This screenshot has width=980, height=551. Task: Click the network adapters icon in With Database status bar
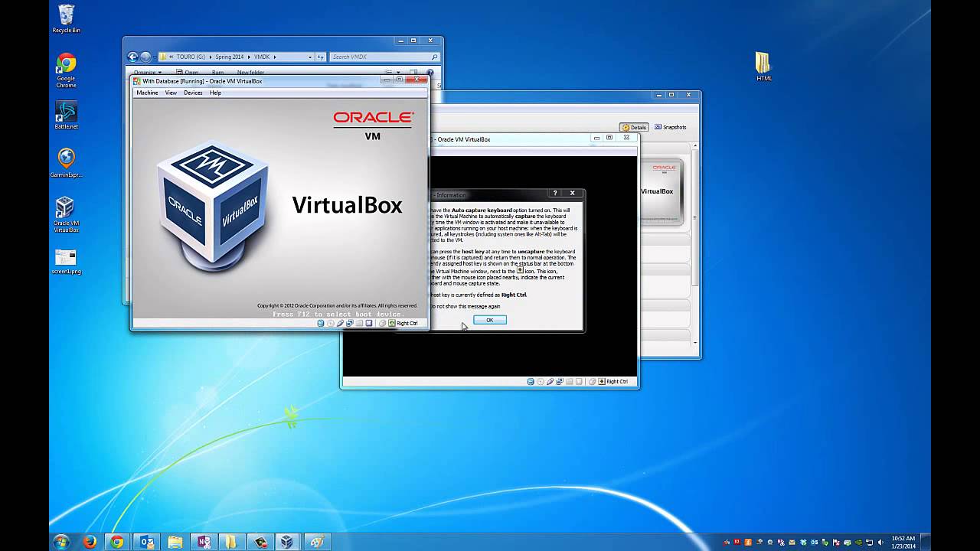(x=350, y=323)
